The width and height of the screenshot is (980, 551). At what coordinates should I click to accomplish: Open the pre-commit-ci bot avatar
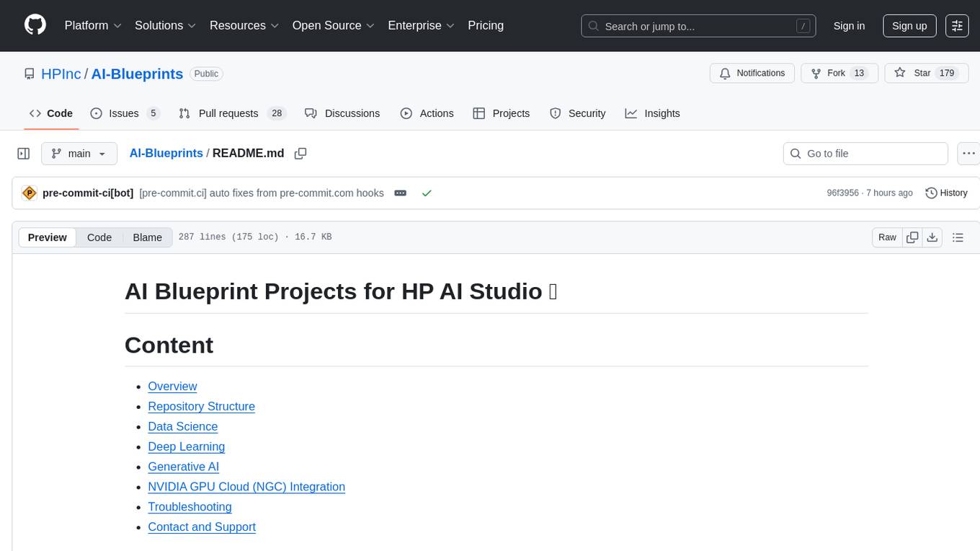30,193
